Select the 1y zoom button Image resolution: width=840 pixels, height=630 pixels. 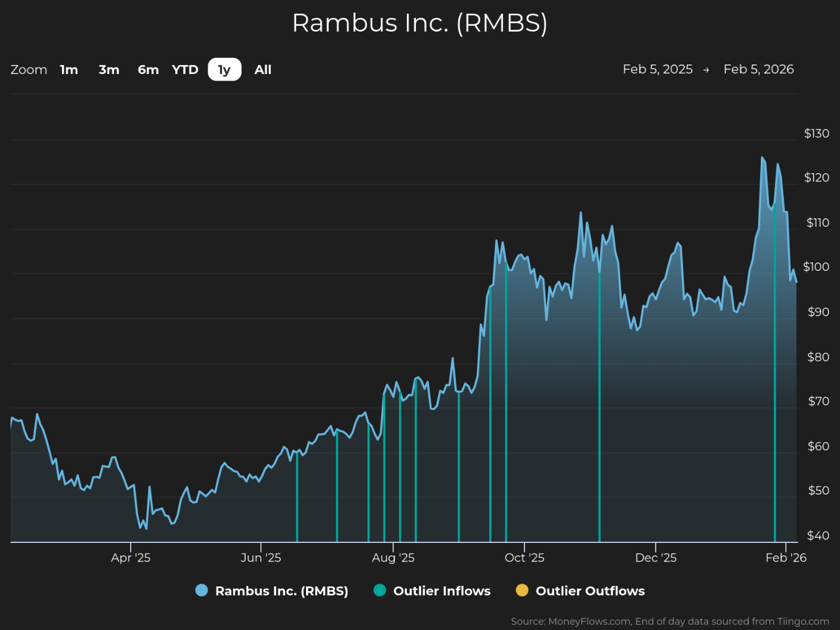(x=224, y=70)
